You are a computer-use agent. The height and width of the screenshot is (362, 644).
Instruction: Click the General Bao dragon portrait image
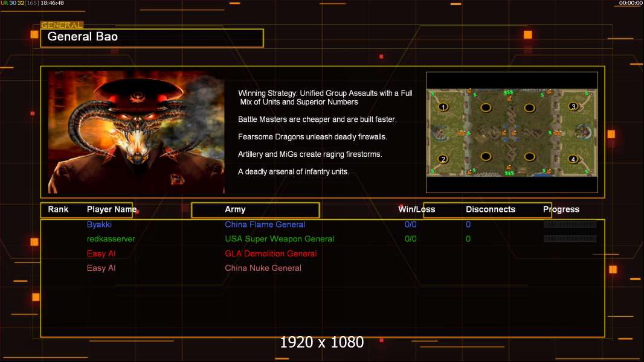(137, 132)
